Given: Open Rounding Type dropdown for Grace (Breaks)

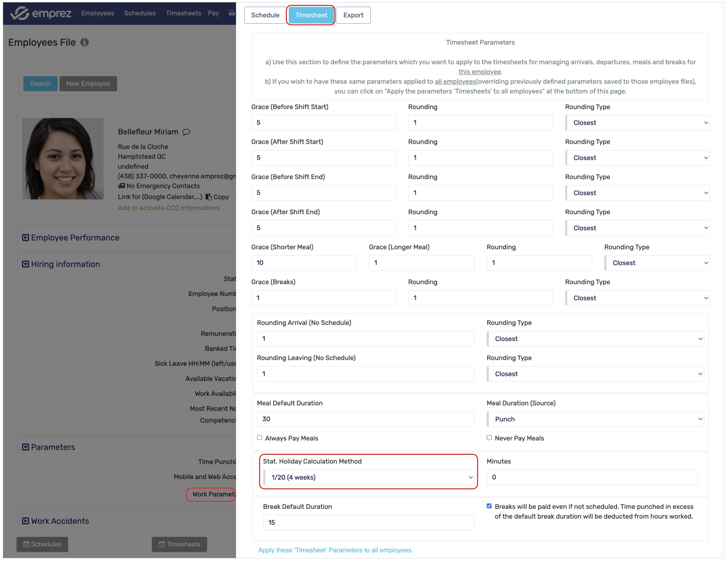Looking at the screenshot, I should (637, 298).
